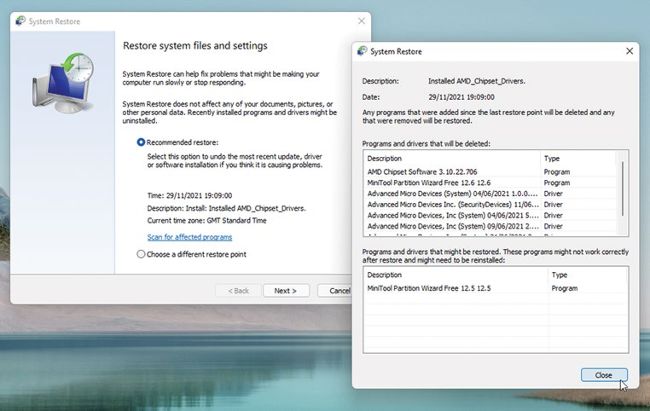
Task: Click Close at the bottom of the dialog
Action: (603, 375)
